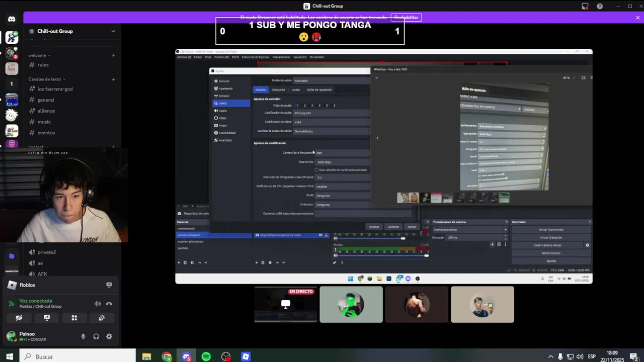Viewport: 644px width, 362px height.
Task: Add channel to Canales de texto category
Action: pos(113,79)
